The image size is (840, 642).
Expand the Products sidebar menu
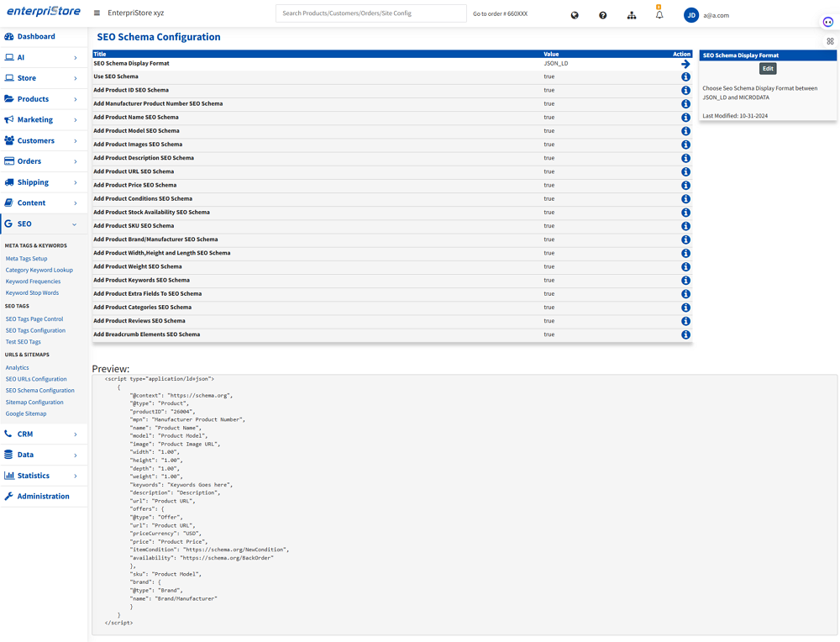(42, 99)
